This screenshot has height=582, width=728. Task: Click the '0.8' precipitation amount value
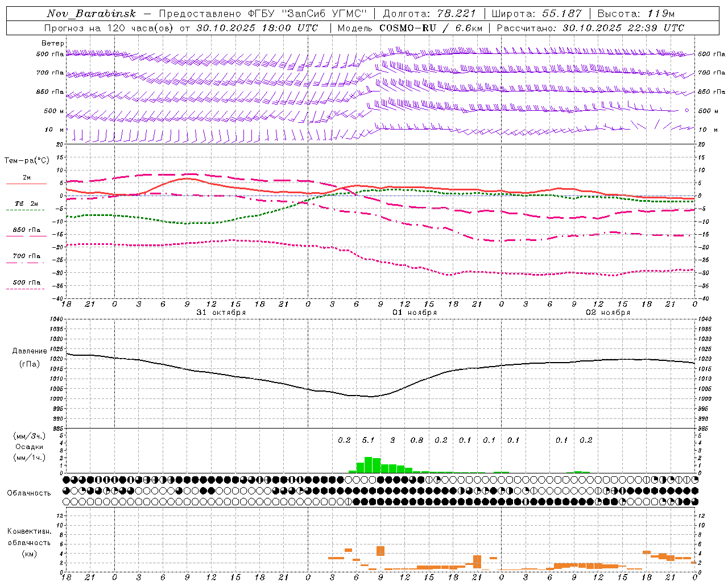click(x=417, y=440)
